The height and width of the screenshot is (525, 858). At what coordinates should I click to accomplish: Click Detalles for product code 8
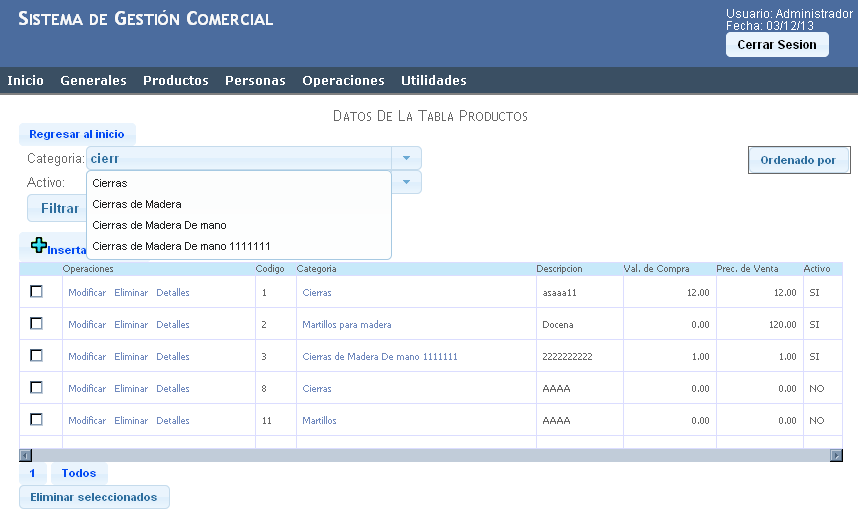[x=173, y=389]
